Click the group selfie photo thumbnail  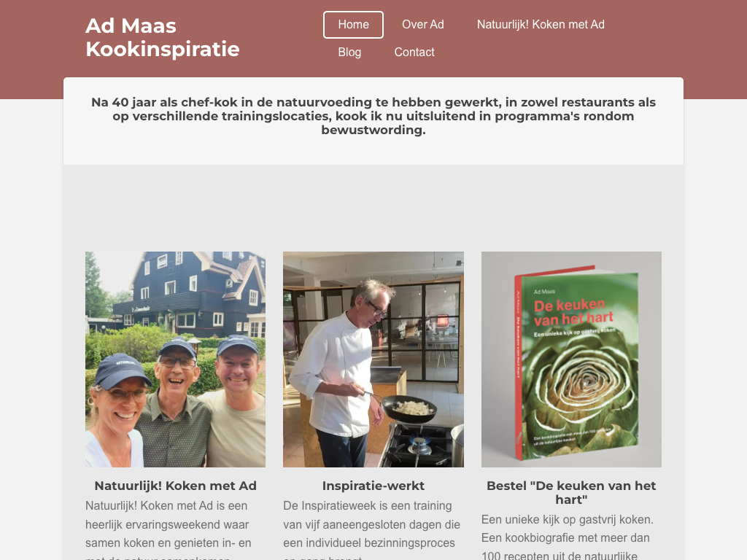click(175, 359)
